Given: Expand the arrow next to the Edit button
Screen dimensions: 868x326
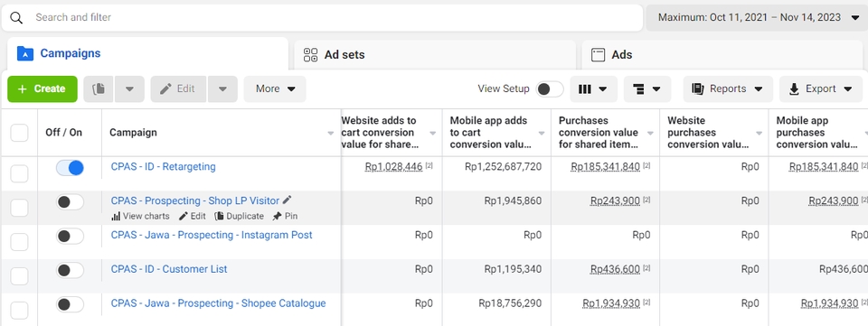Looking at the screenshot, I should pyautogui.click(x=222, y=89).
